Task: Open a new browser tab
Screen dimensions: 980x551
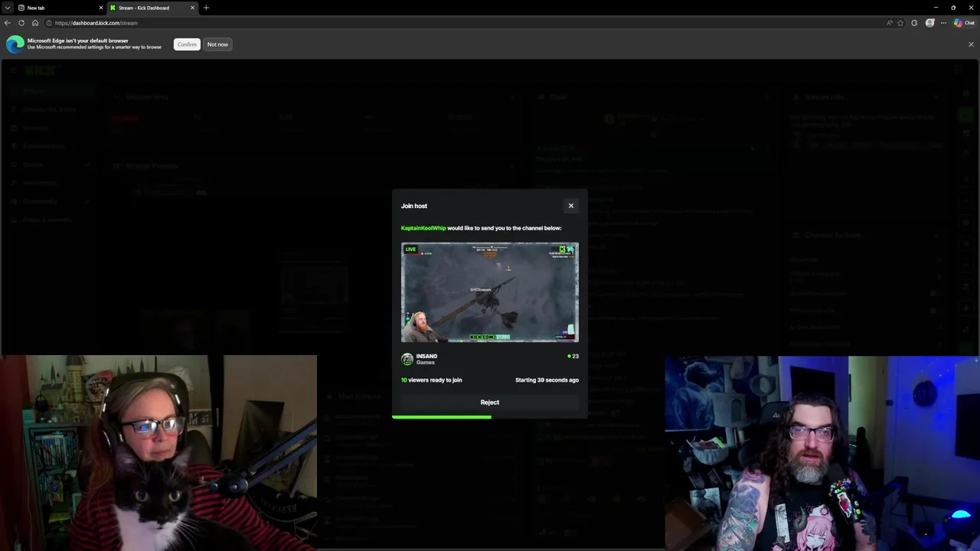Action: point(206,8)
